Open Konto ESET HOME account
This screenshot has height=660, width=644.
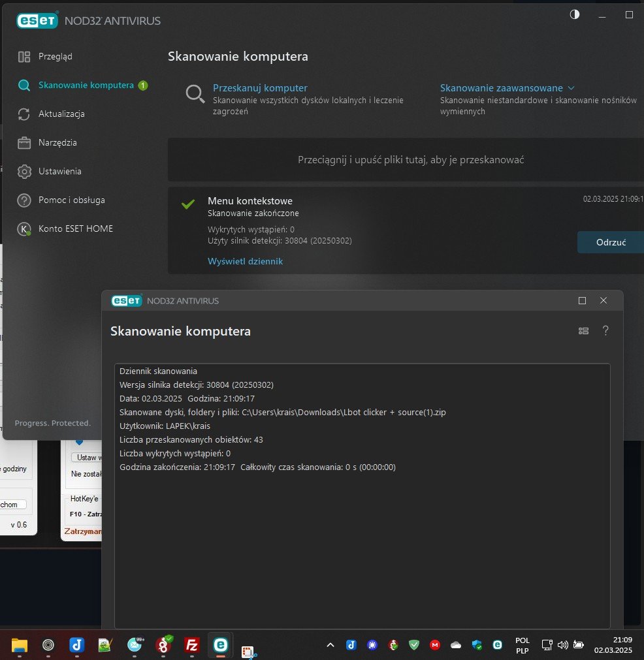click(75, 229)
